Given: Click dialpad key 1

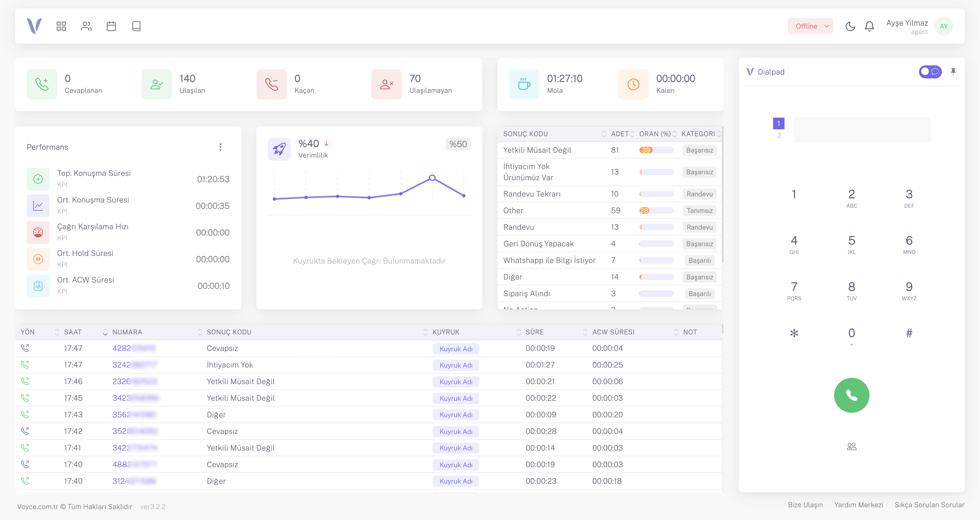Looking at the screenshot, I should tap(794, 194).
